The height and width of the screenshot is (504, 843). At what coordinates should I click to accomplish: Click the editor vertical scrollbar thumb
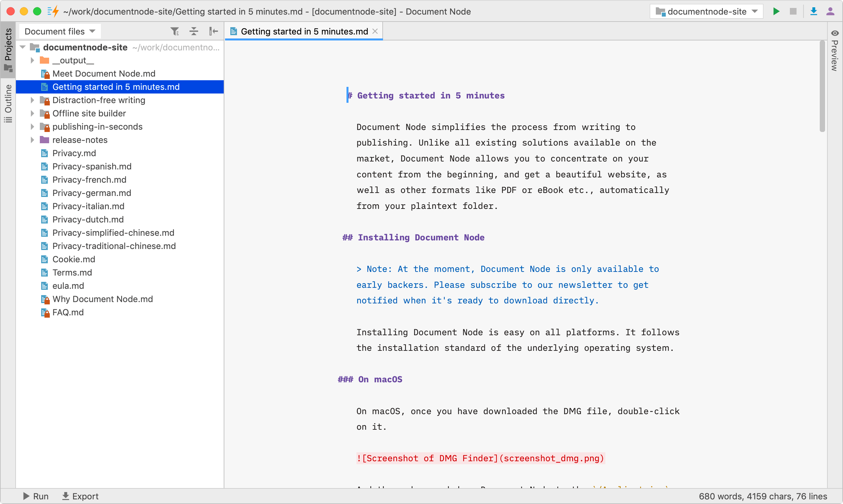click(x=822, y=87)
